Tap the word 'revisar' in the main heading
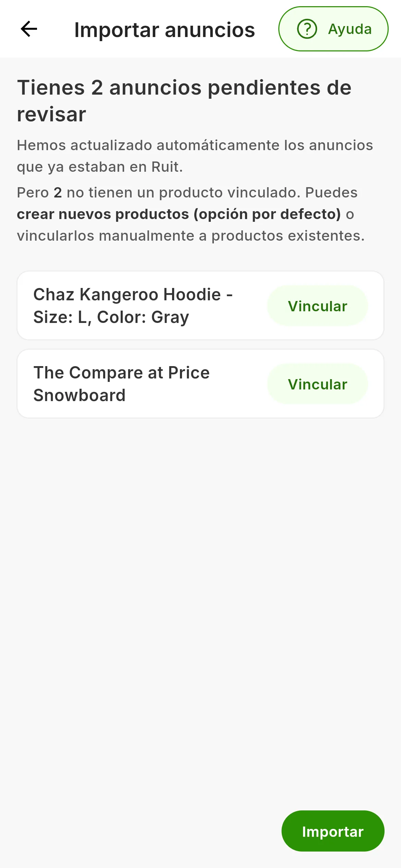The height and width of the screenshot is (868, 401). pyautogui.click(x=51, y=114)
